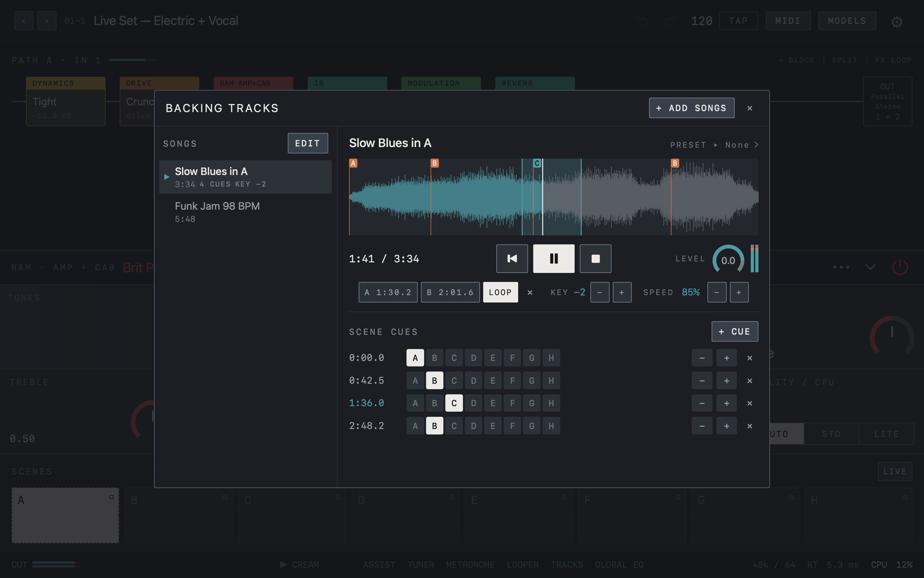Image resolution: width=924 pixels, height=578 pixels.
Task: Clear the A-B loop points
Action: [x=530, y=293]
